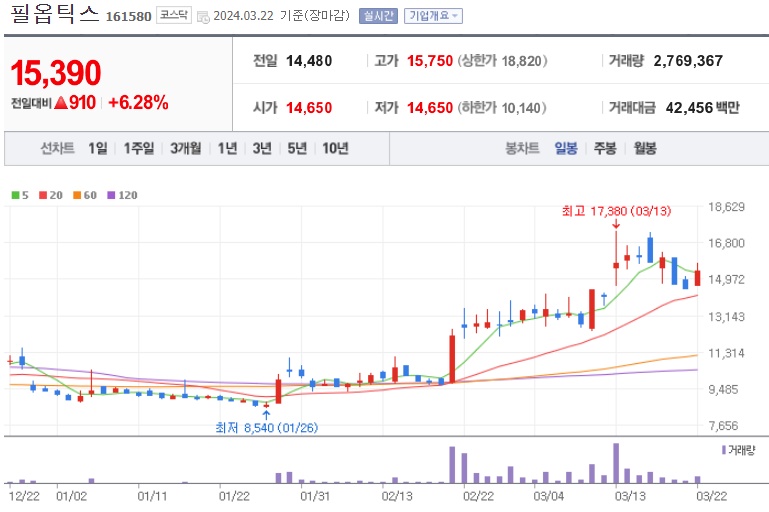Viewport: 769px width, 512px height.
Task: Switch to the 3개월 line chart
Action: pos(185,148)
